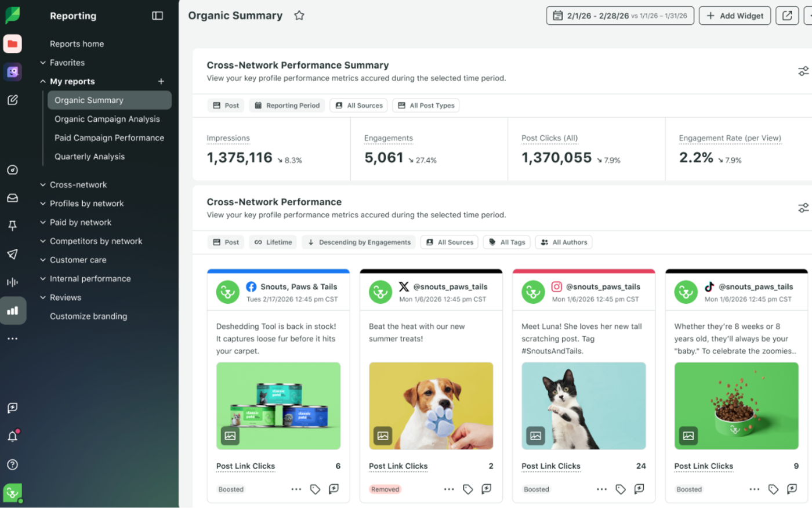Open Cross-Network Performance Summary filter settings icon
The width and height of the screenshot is (812, 508).
pyautogui.click(x=803, y=71)
